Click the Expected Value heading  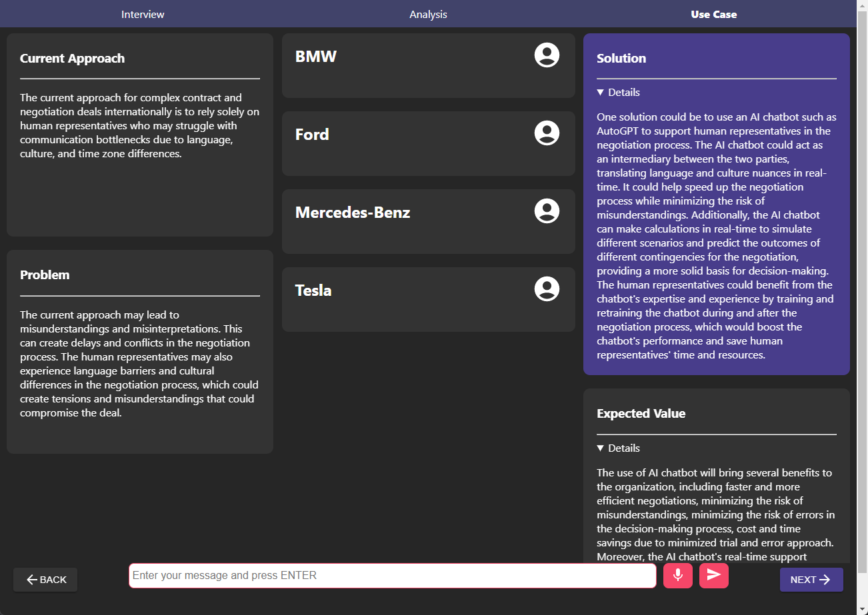tap(641, 413)
